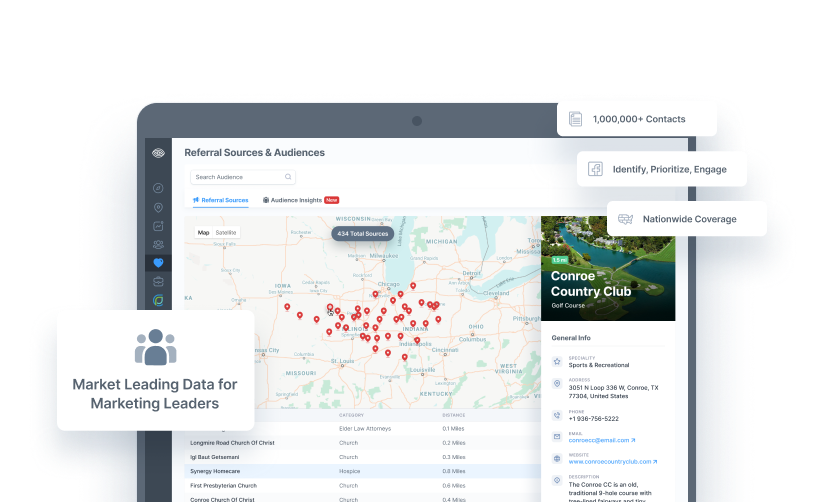Click the Nationwide Coverage label
830x502 pixels.
(x=689, y=219)
